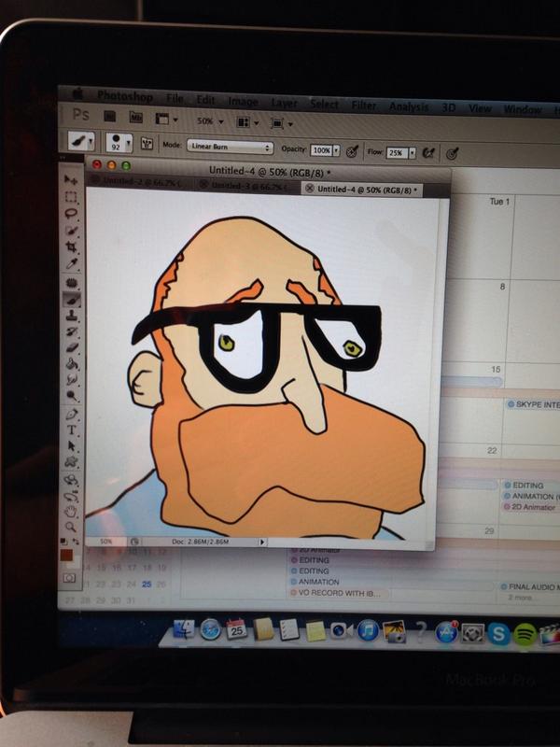Select the Eyedropper tool
This screenshot has width=560, height=747.
(72, 263)
